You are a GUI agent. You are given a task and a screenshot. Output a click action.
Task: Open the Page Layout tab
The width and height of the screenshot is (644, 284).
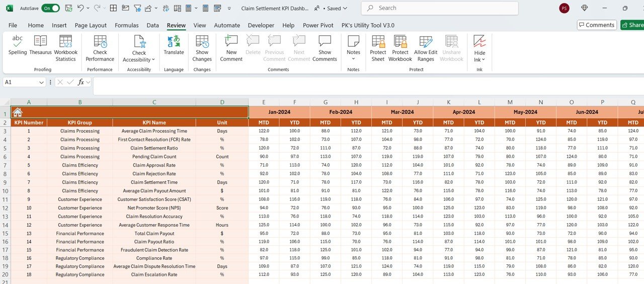(x=91, y=25)
